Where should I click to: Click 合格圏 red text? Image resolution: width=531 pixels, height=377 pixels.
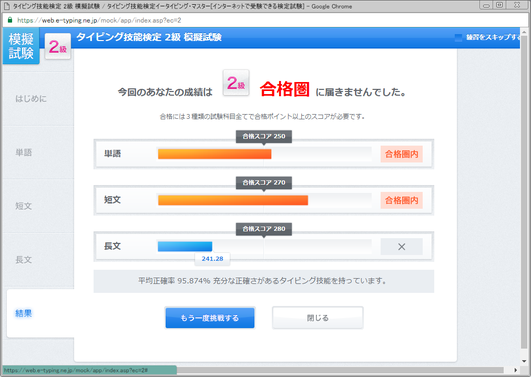[x=284, y=89]
